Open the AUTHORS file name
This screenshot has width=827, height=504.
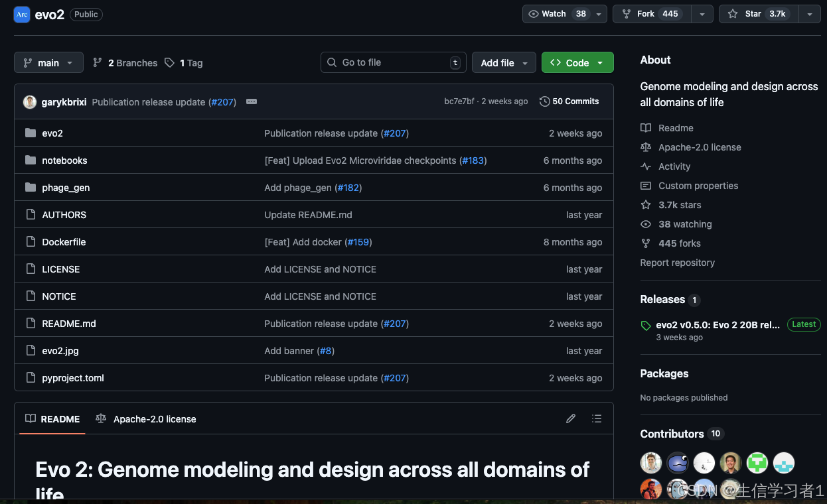click(64, 215)
